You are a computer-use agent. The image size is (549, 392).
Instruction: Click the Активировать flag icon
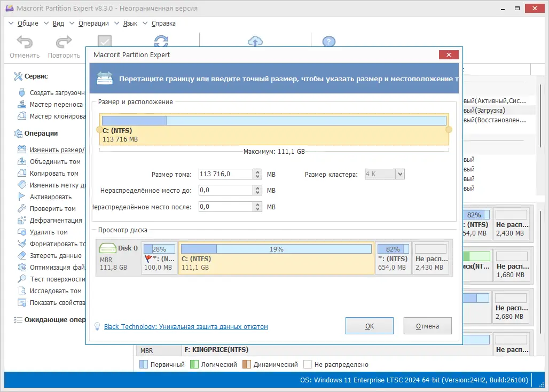pyautogui.click(x=22, y=197)
